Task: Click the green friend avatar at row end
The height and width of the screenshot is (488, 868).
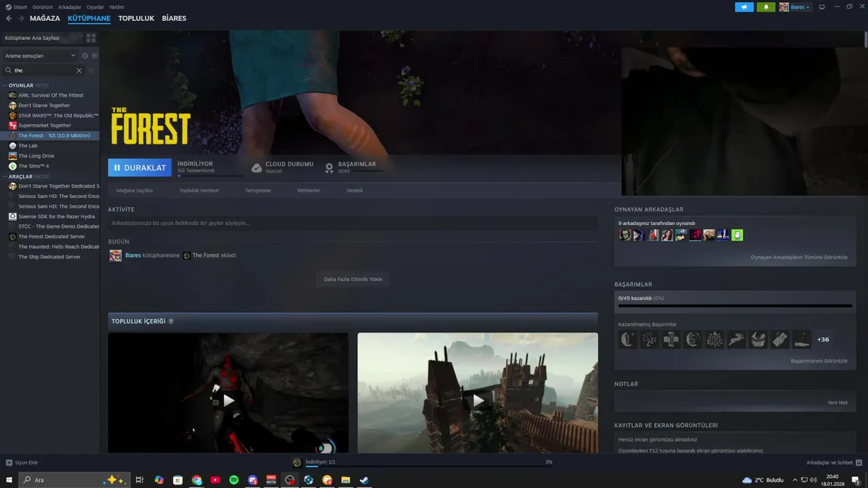Action: (737, 235)
